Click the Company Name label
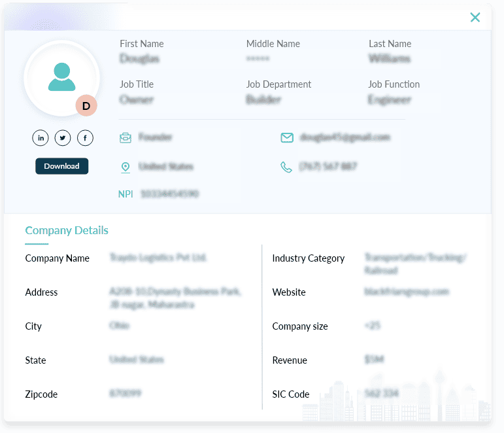This screenshot has height=433, width=504. 58,258
